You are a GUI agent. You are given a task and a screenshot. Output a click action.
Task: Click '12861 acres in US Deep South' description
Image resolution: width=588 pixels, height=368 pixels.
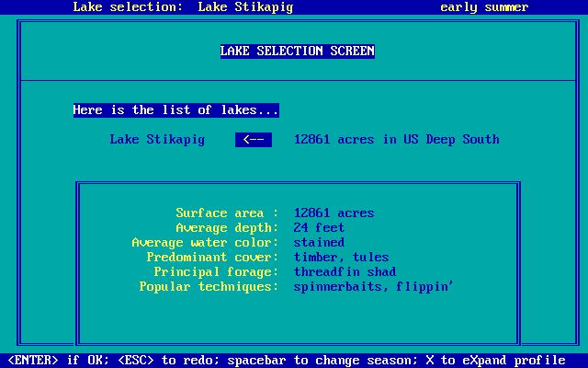click(396, 140)
